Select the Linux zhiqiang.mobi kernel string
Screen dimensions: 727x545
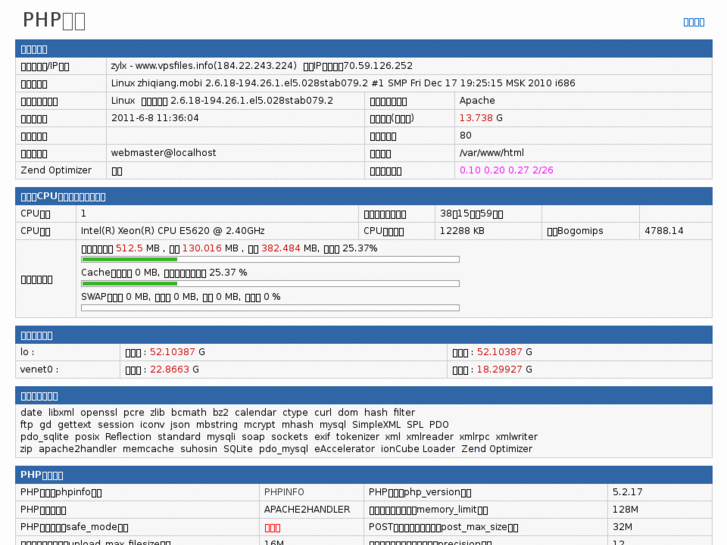[x=343, y=83]
